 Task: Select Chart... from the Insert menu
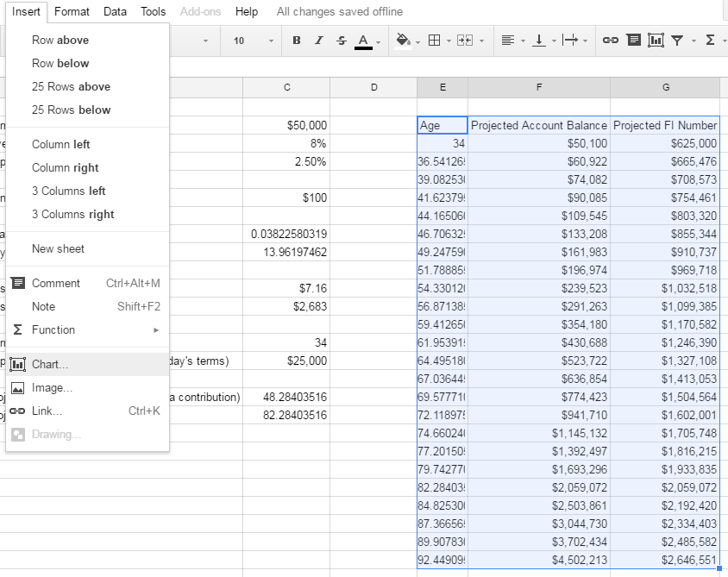click(50, 364)
